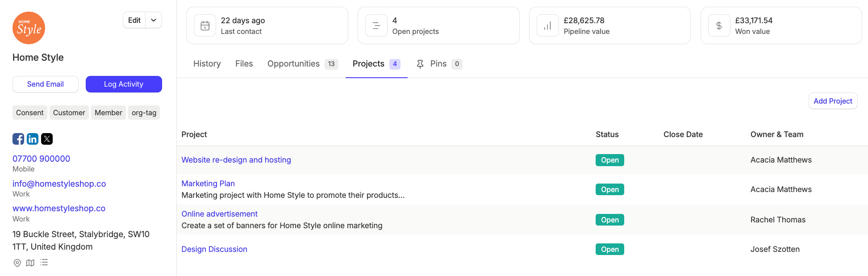Open the Online advertisement project
Image resolution: width=868 pixels, height=276 pixels.
[220, 214]
